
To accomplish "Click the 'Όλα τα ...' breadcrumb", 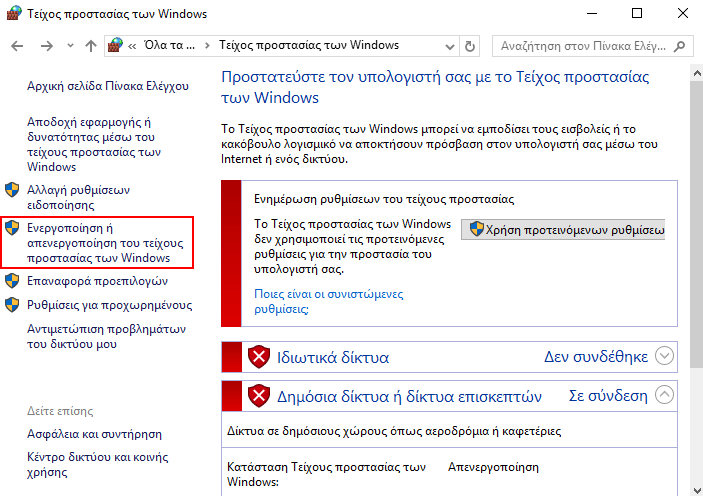I will click(x=169, y=45).
